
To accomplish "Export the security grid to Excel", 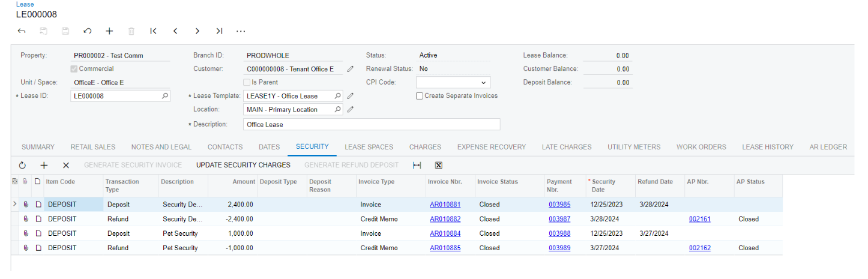I will click(x=438, y=165).
